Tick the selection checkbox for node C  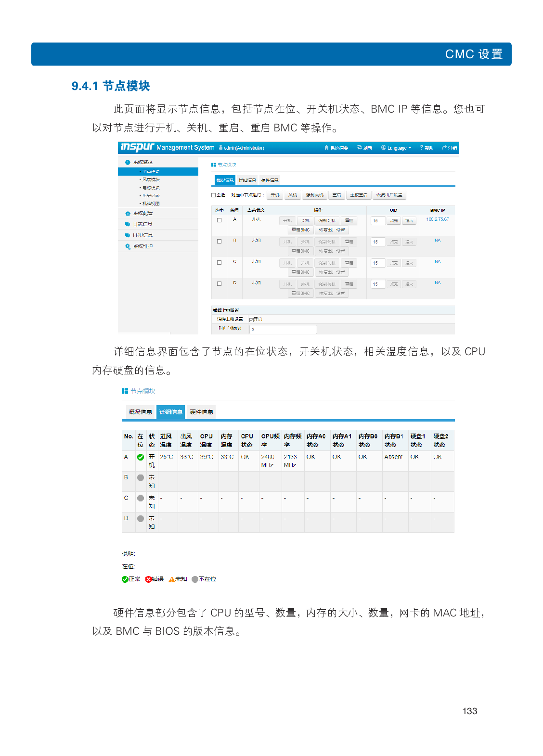[219, 263]
